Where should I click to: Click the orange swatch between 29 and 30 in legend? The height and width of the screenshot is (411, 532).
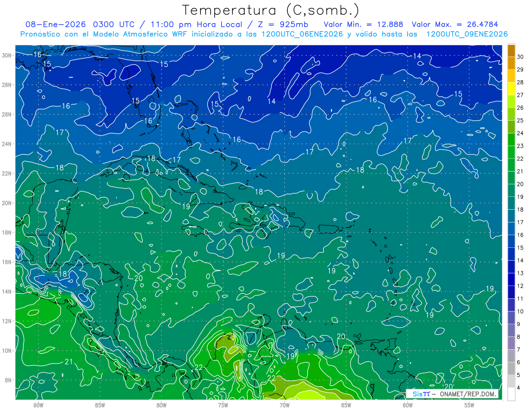click(511, 63)
